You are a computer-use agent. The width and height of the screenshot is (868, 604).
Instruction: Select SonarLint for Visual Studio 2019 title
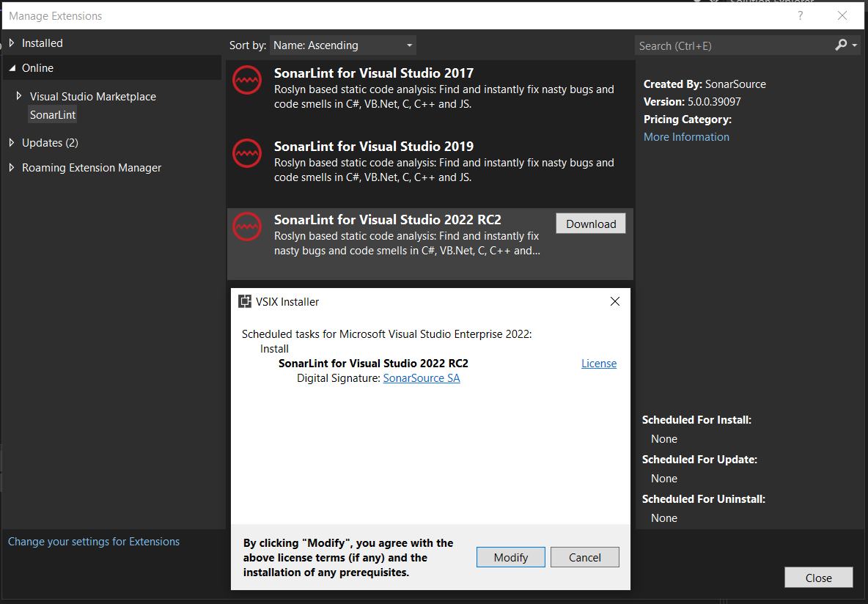[374, 146]
